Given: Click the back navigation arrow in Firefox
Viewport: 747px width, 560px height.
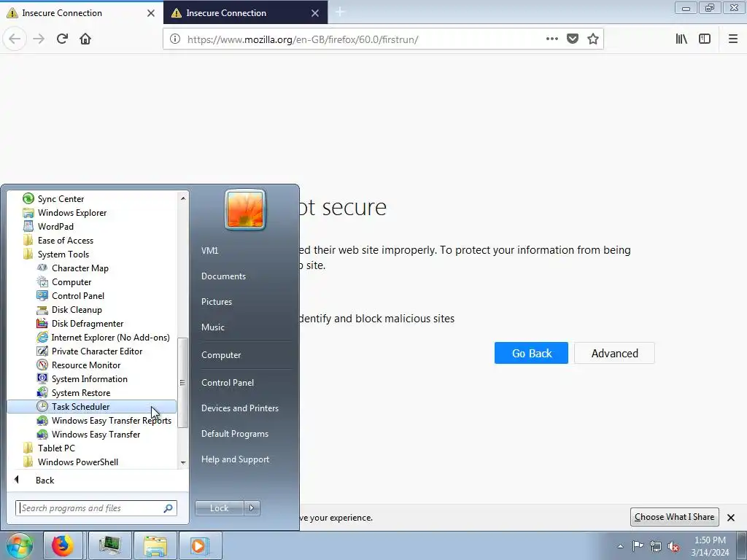Looking at the screenshot, I should tap(15, 39).
